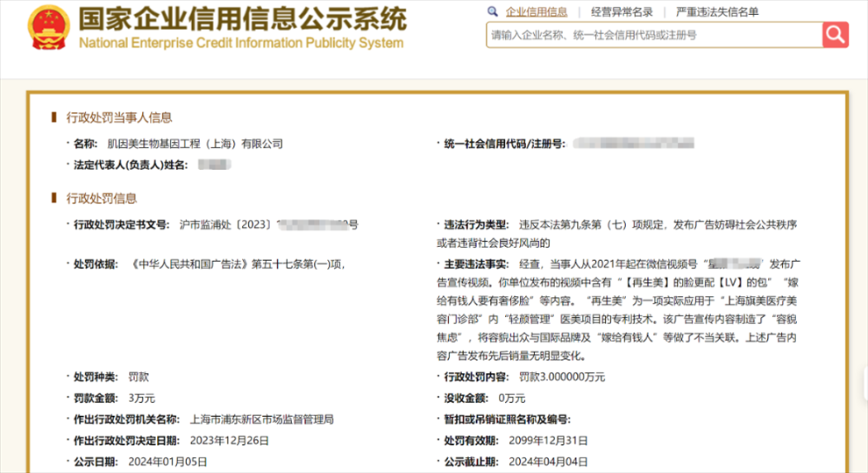The image size is (868, 473).
Task: Click the decision number starting with 沪市监浦处
Action: click(227, 225)
